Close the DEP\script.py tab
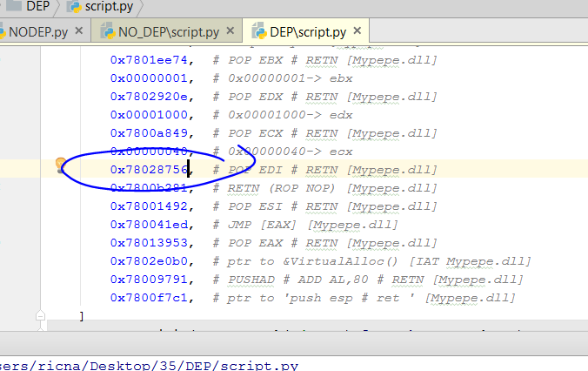This screenshot has width=588, height=371. click(x=357, y=32)
